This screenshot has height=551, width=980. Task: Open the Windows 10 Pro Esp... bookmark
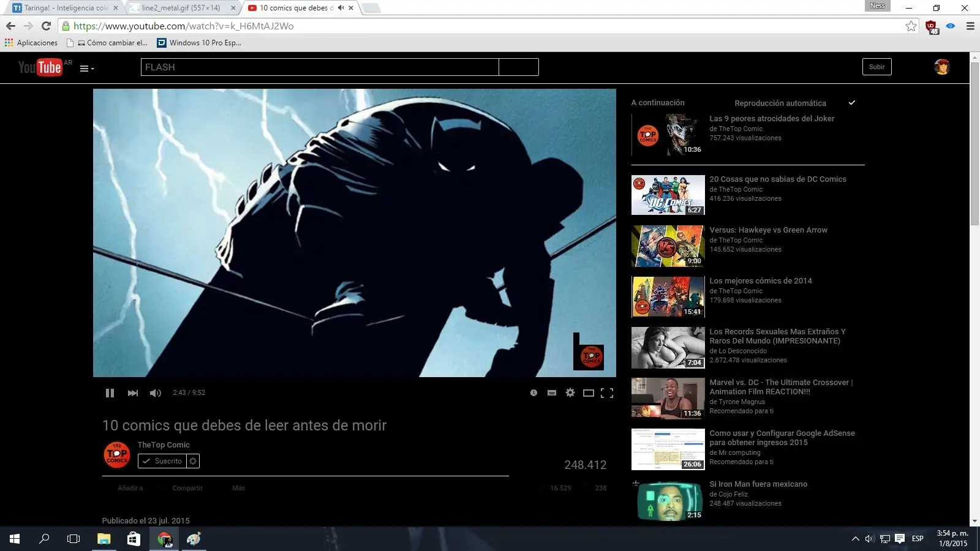199,43
